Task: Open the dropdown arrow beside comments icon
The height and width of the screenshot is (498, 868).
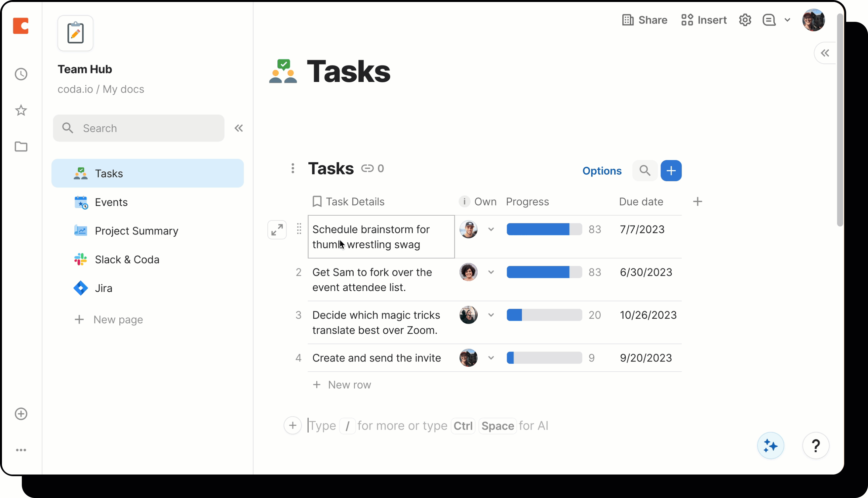Action: click(787, 20)
